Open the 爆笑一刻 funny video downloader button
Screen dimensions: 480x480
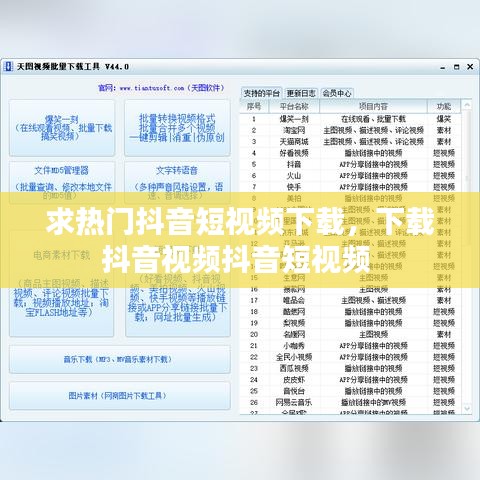click(62, 128)
